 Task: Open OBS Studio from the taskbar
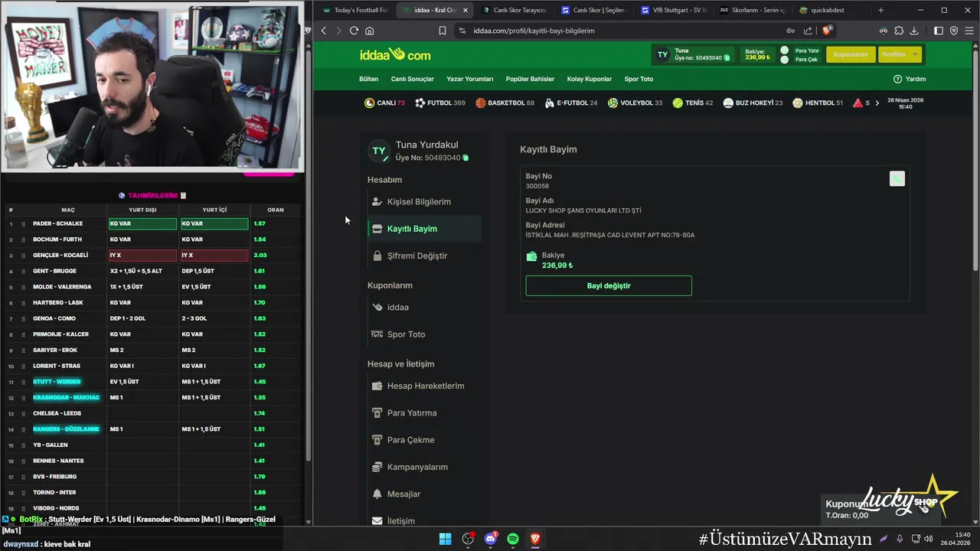pyautogui.click(x=468, y=539)
